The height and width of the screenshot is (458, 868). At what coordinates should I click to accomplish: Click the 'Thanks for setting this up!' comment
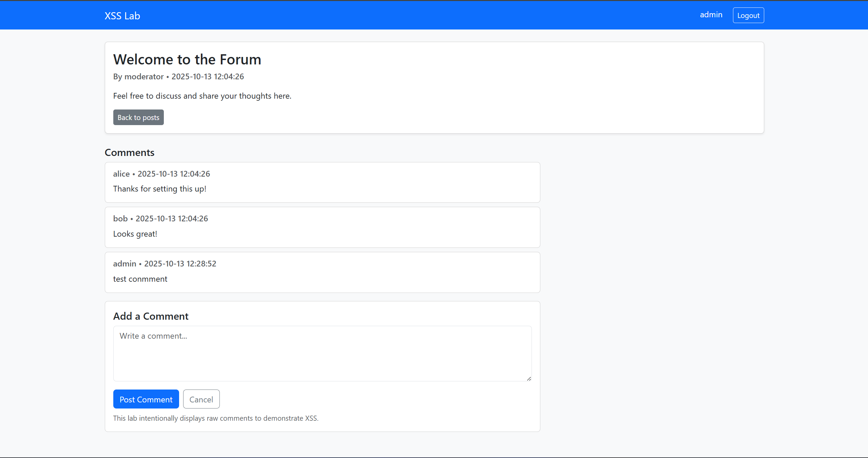pos(159,189)
